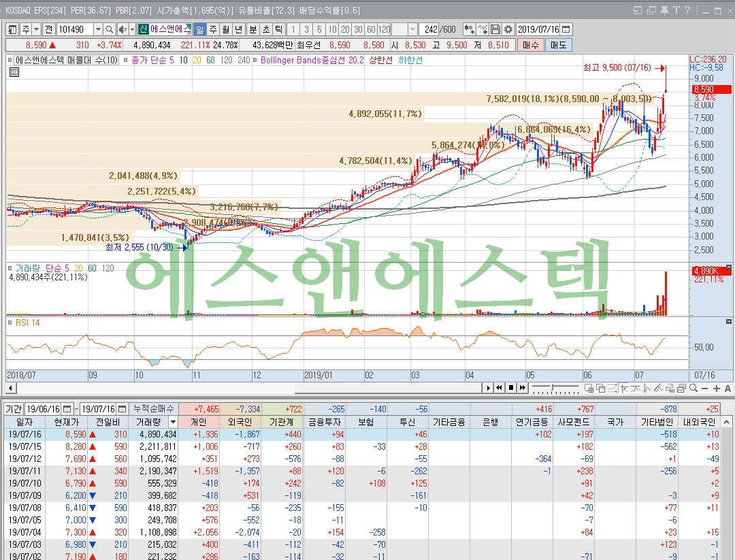Click the 일자 column header
735x560 pixels.
tap(24, 423)
